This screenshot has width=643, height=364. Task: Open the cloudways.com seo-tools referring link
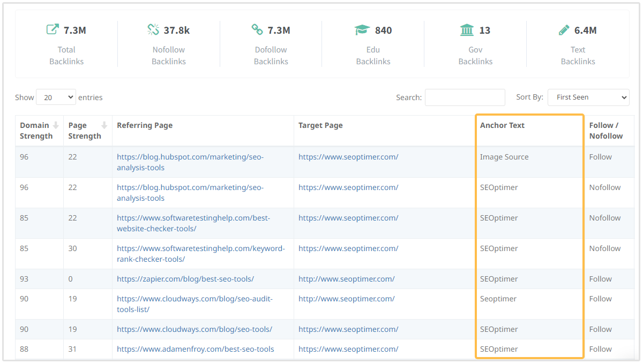(195, 329)
